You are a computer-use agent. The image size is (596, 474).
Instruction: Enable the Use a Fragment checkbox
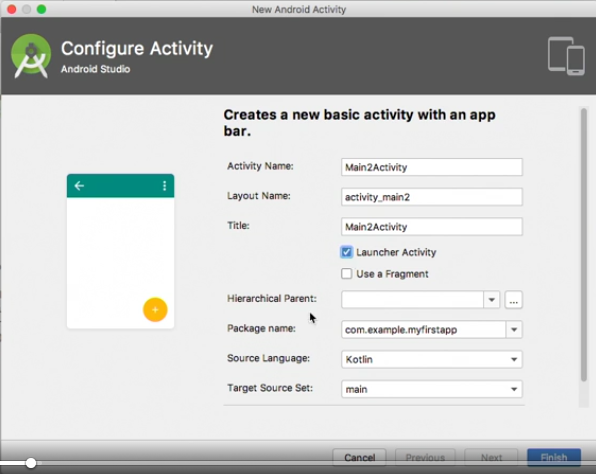coord(346,274)
